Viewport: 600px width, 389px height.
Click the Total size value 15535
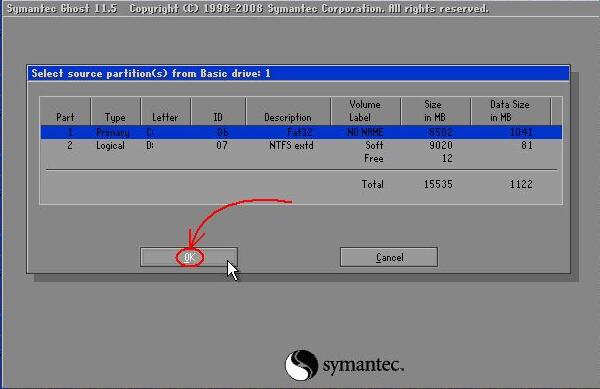(438, 184)
